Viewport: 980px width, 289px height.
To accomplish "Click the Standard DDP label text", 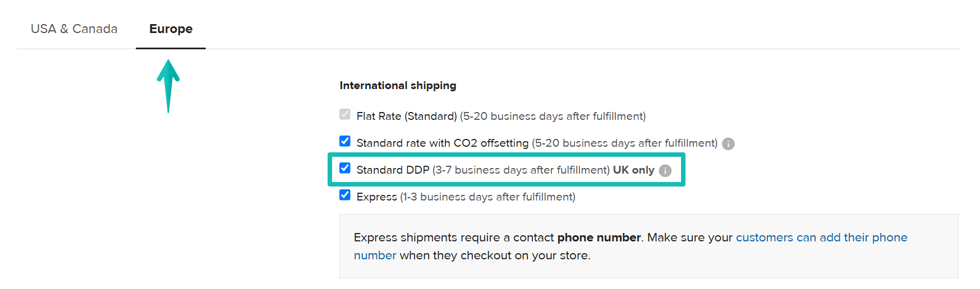I will (393, 170).
